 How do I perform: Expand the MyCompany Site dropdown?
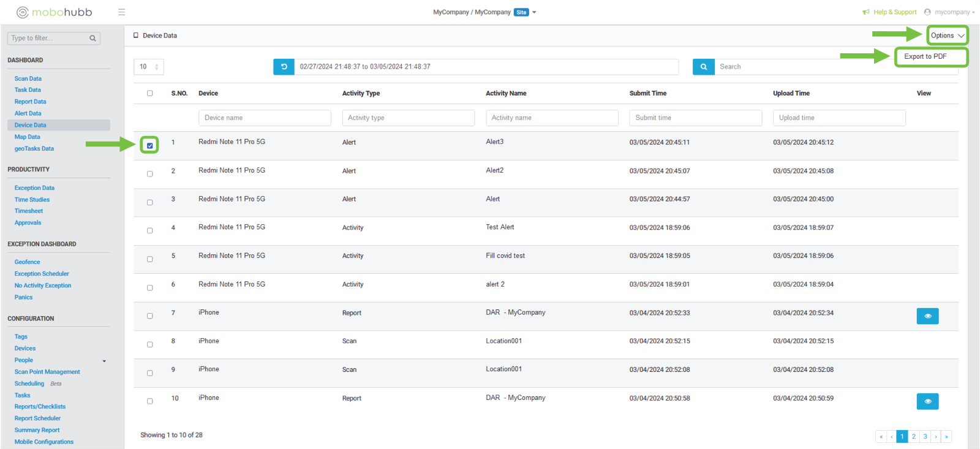tap(534, 12)
